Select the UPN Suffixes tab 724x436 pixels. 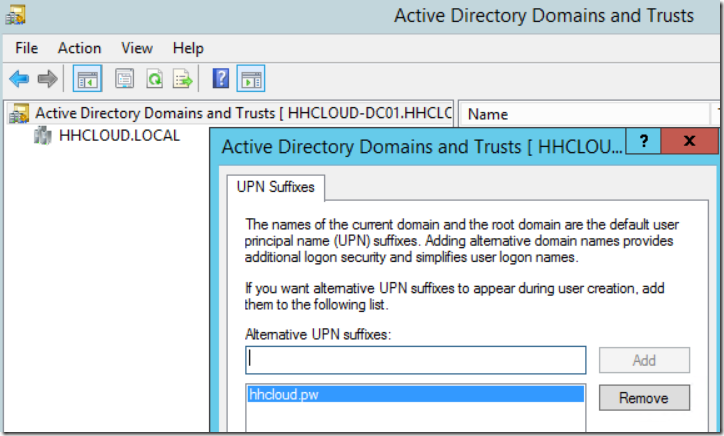pyautogui.click(x=276, y=187)
